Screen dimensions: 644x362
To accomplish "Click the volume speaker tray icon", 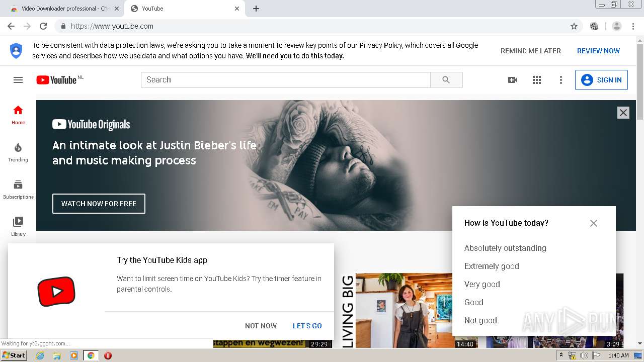I will (x=584, y=355).
